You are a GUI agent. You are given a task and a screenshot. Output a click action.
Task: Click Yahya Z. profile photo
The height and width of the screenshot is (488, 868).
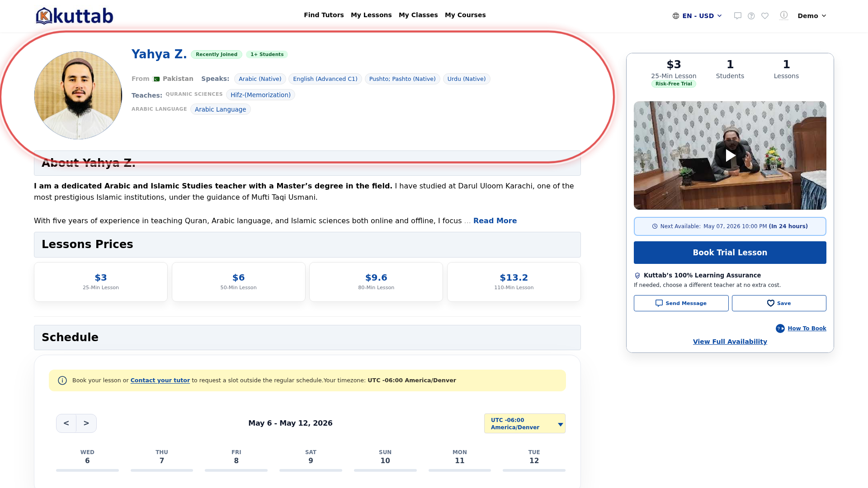[x=78, y=95]
